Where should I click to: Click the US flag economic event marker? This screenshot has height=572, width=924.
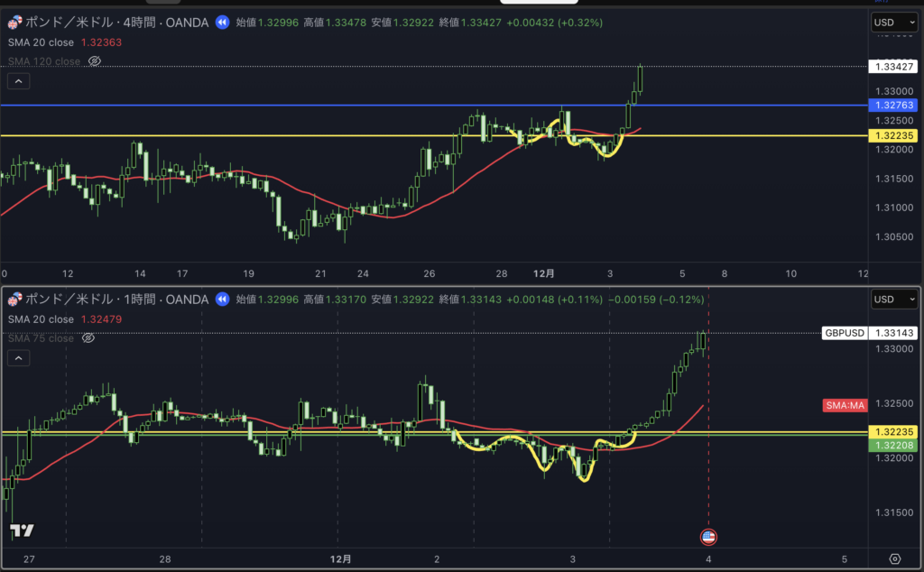coord(708,538)
